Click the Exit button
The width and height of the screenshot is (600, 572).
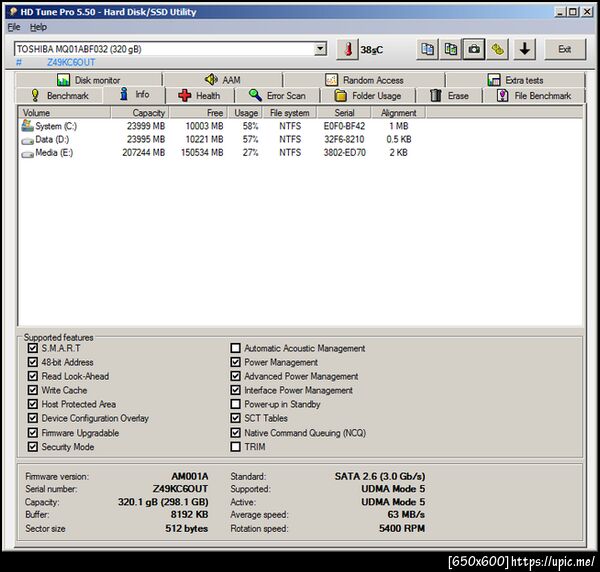564,49
